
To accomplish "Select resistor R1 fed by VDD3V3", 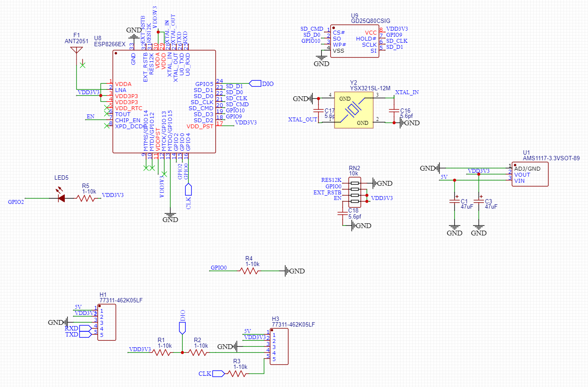I will (162, 352).
